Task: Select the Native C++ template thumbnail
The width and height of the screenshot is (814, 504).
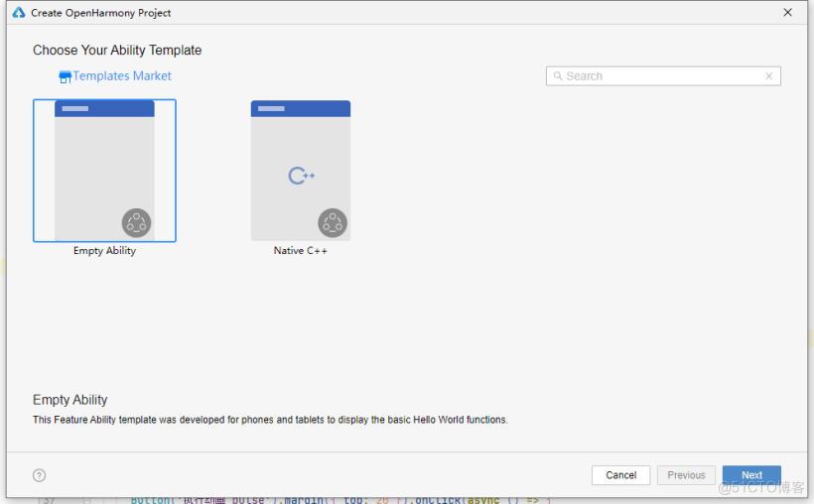Action: pyautogui.click(x=301, y=171)
